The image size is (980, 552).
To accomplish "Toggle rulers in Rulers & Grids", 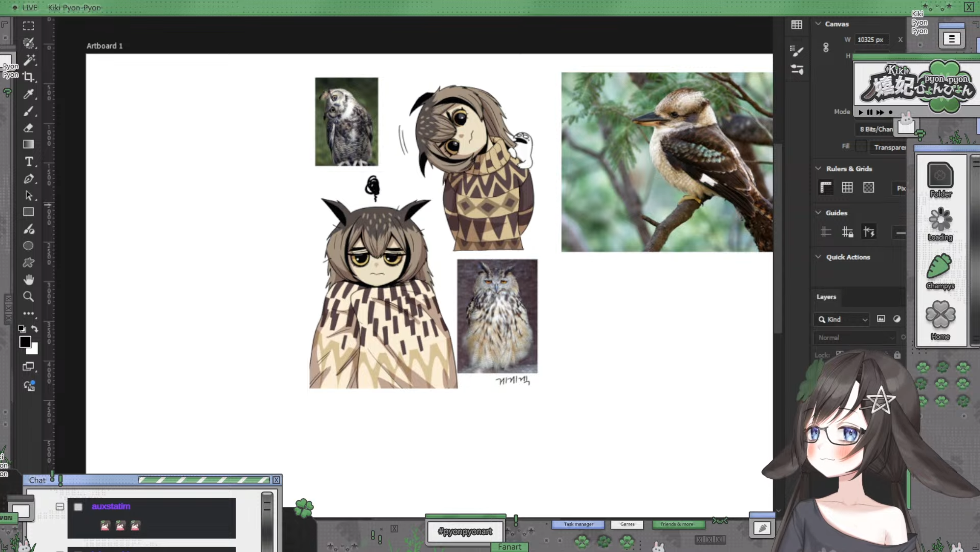I will (x=826, y=188).
